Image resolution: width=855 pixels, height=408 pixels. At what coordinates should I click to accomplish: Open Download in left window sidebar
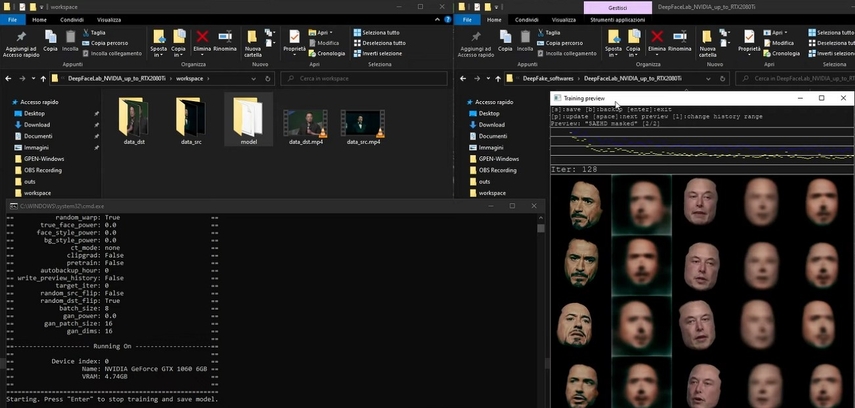pyautogui.click(x=37, y=125)
